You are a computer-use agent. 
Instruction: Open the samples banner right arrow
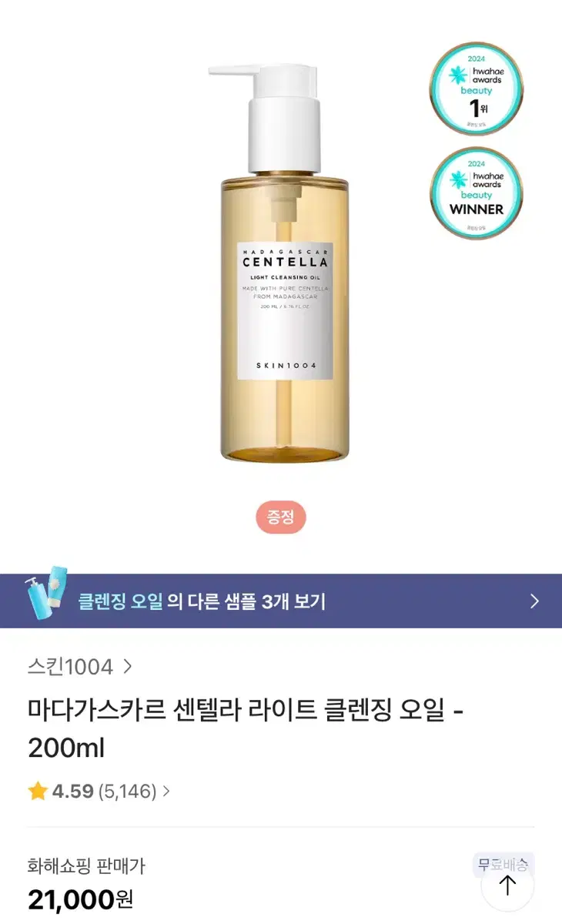pos(535,601)
